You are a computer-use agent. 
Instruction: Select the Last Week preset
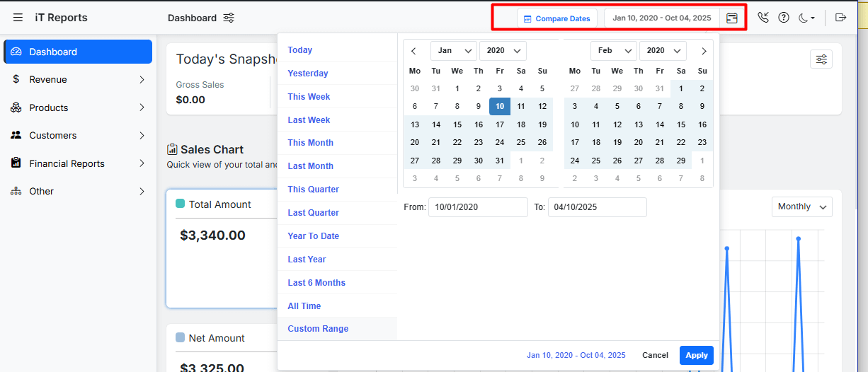point(337,120)
